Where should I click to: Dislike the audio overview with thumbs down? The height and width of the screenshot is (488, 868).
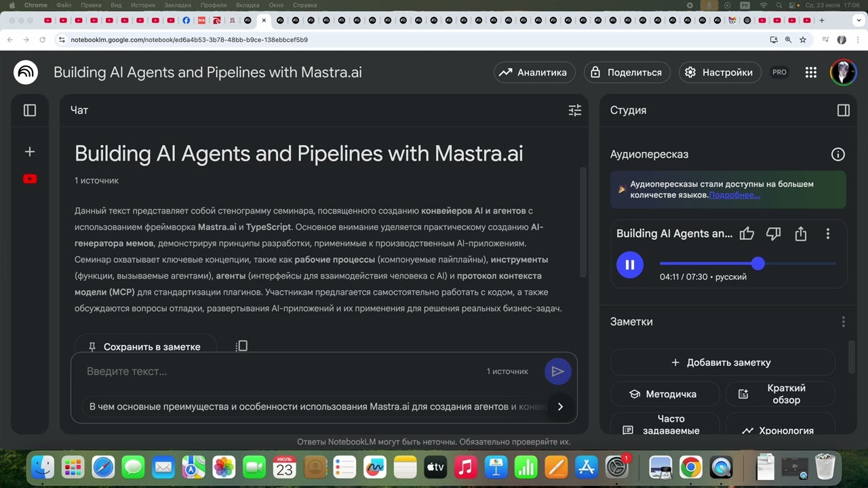tap(774, 234)
